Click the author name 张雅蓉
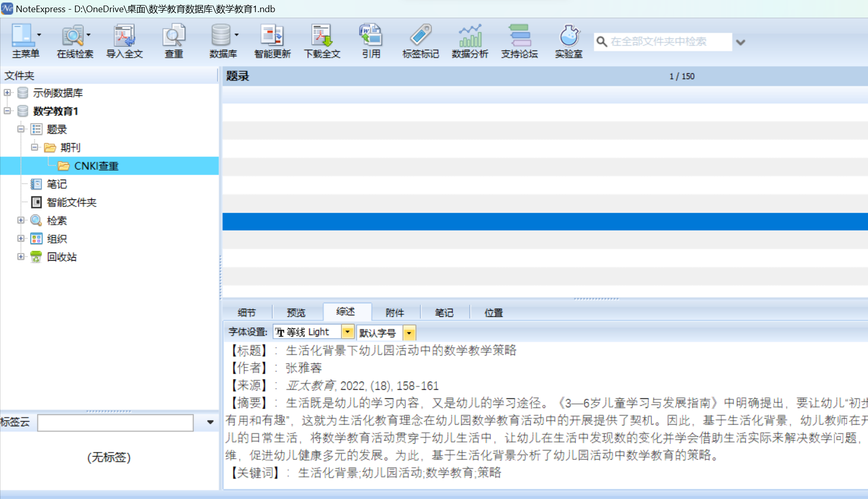 [x=304, y=368]
